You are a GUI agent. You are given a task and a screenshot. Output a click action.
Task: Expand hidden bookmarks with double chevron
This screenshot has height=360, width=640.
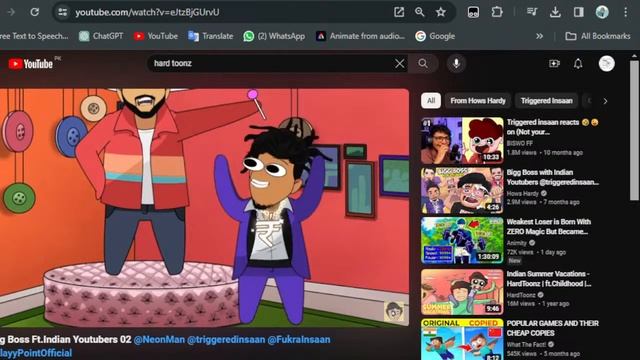pyautogui.click(x=539, y=36)
